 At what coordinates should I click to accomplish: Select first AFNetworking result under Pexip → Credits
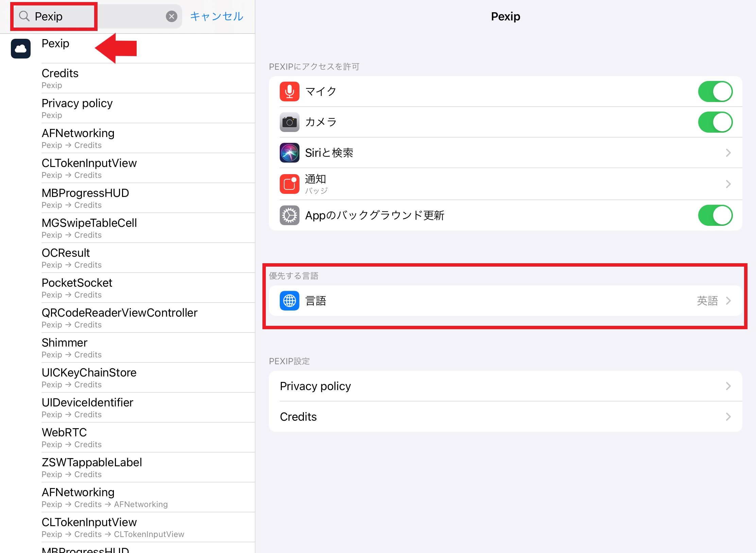[127, 138]
